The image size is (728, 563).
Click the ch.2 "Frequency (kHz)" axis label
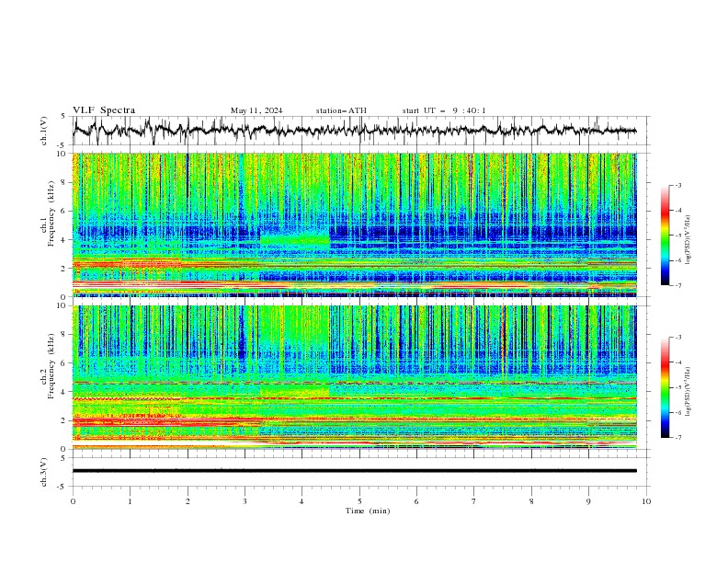click(51, 366)
